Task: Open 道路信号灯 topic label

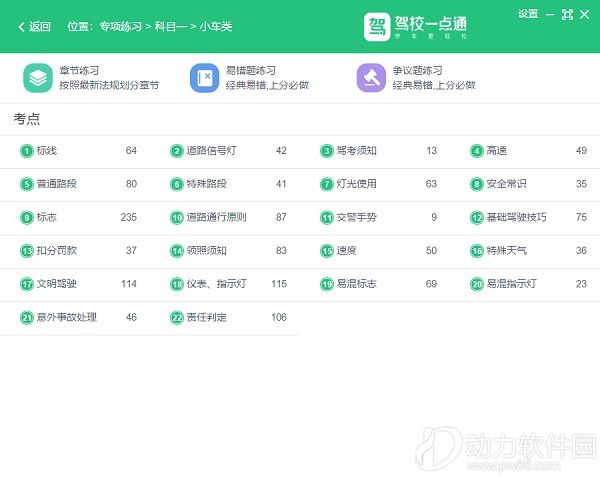Action: pyautogui.click(x=212, y=150)
